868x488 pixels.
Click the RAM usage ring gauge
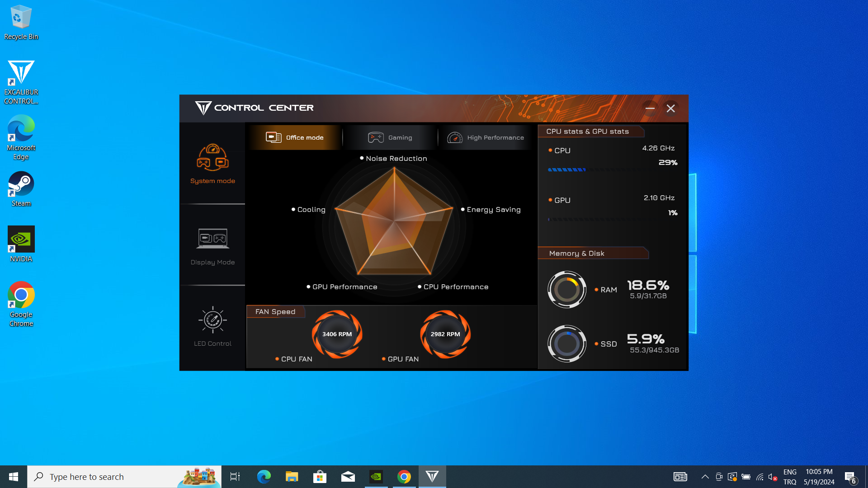tap(566, 290)
